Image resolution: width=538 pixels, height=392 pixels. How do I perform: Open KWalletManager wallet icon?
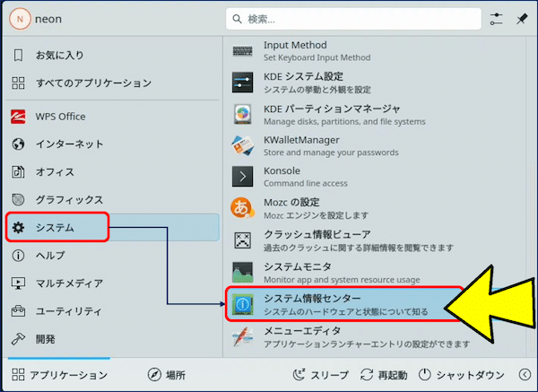pyautogui.click(x=243, y=146)
